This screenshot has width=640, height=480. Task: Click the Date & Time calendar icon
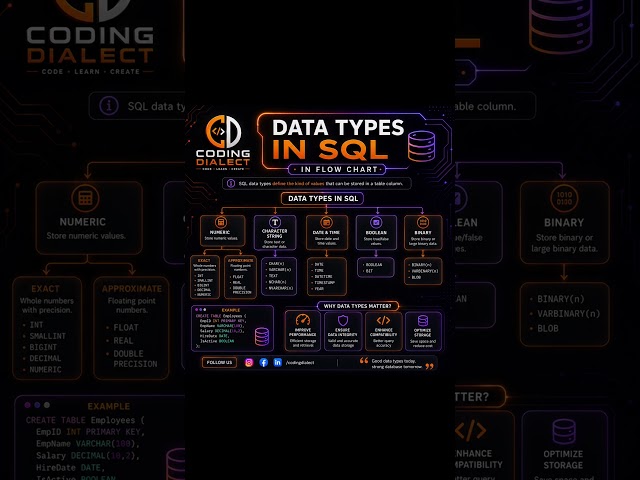(x=326, y=222)
